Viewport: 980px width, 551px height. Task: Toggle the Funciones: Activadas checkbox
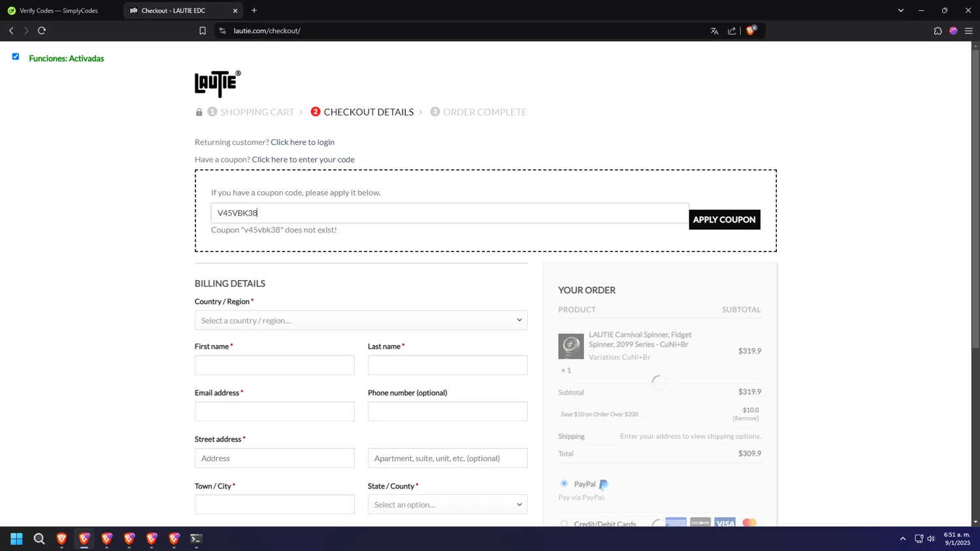tap(16, 57)
